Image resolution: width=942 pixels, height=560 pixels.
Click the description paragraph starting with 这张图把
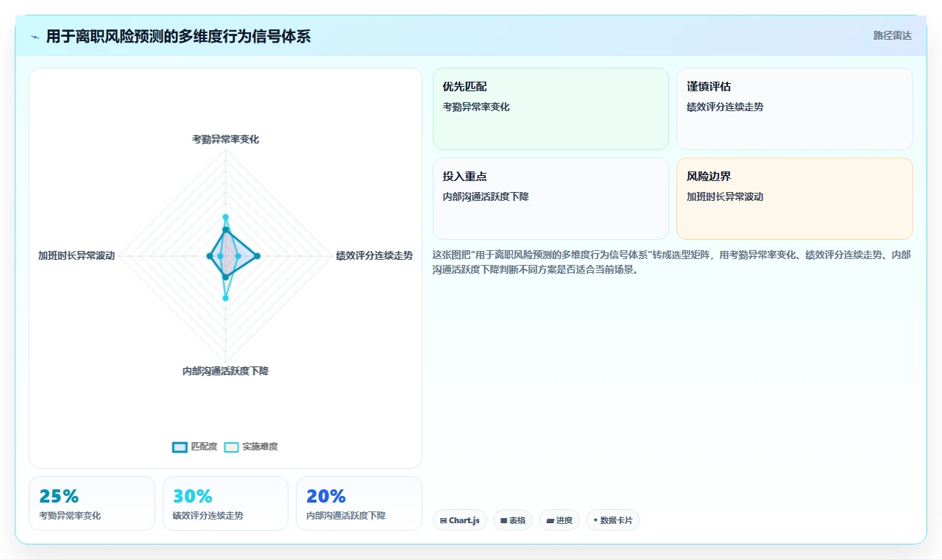672,262
